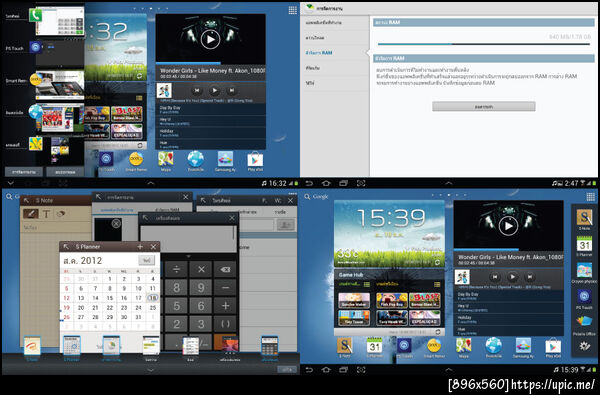Tap the back button in the 2:47 nav bar

[x=309, y=183]
